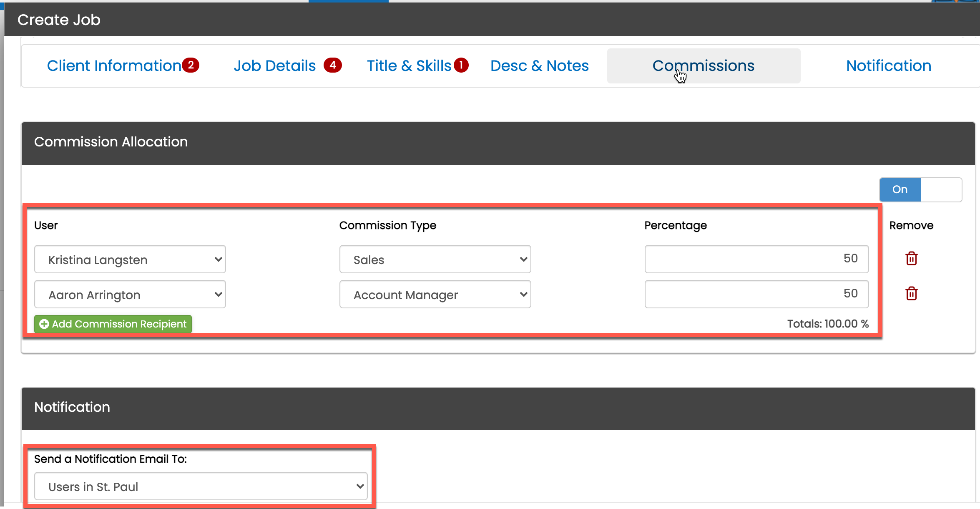Go to Title & Skills tab
The height and width of the screenshot is (509, 980).
(409, 66)
